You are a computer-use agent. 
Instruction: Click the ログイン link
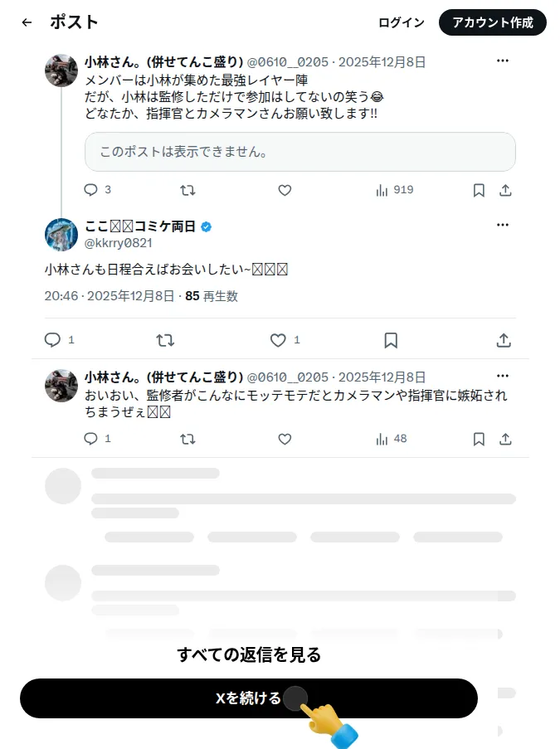(x=402, y=22)
